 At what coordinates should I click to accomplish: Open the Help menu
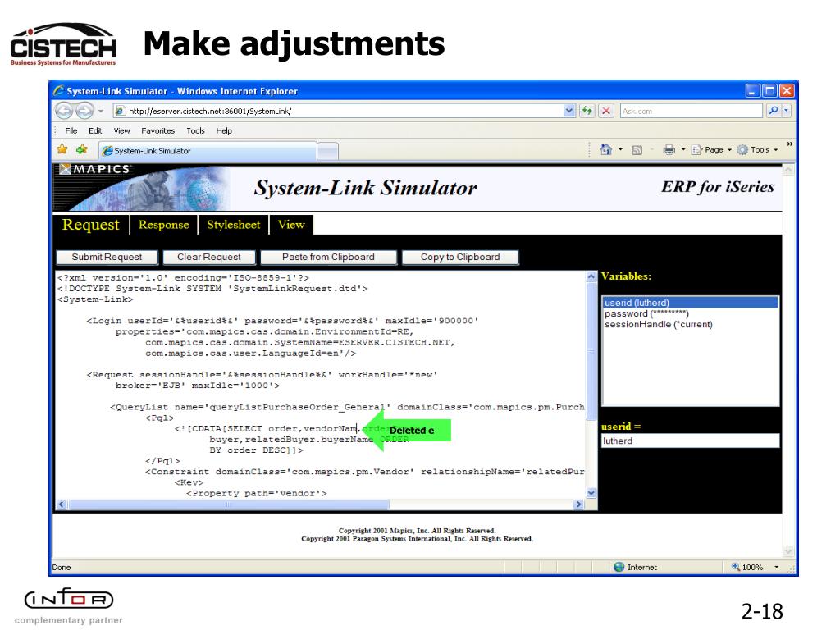click(224, 130)
